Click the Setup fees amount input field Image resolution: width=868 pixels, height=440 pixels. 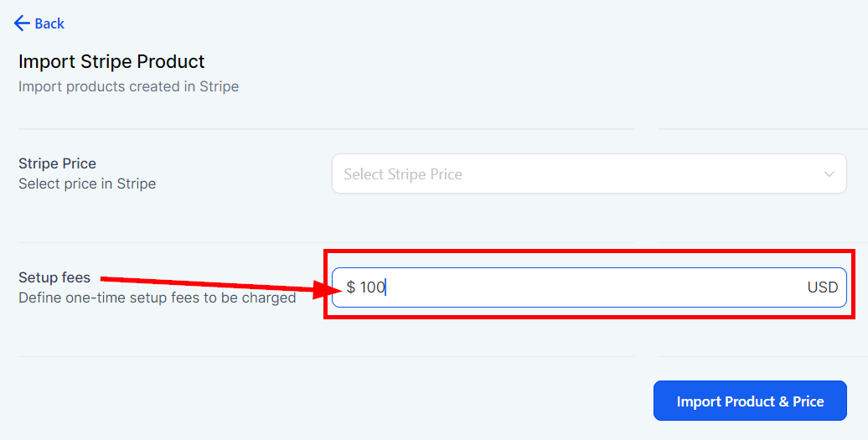[588, 287]
